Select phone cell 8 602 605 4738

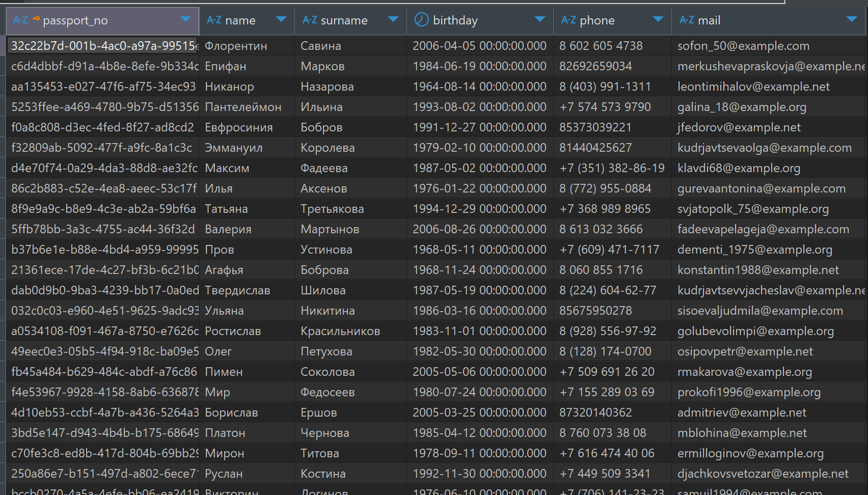(x=613, y=46)
